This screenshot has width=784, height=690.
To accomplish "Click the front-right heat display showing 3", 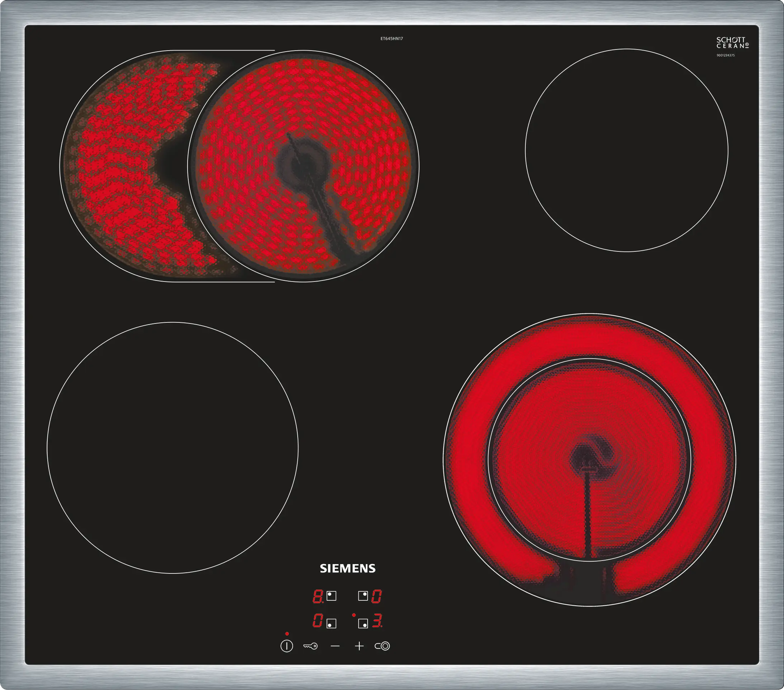I will (377, 620).
